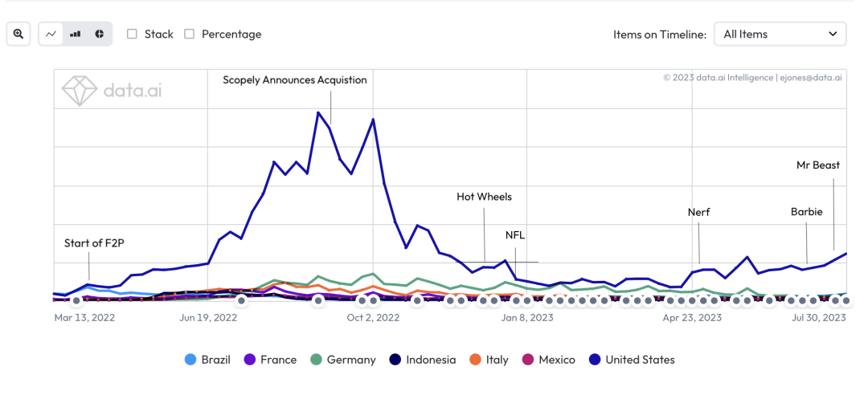This screenshot has width=868, height=399.
Task: Switch to pie chart view
Action: coord(100,34)
